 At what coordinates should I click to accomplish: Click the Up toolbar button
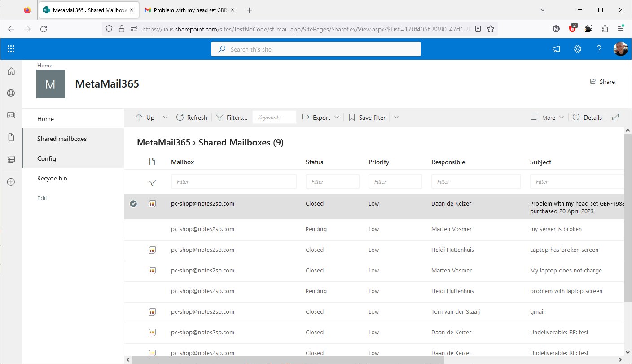point(145,118)
